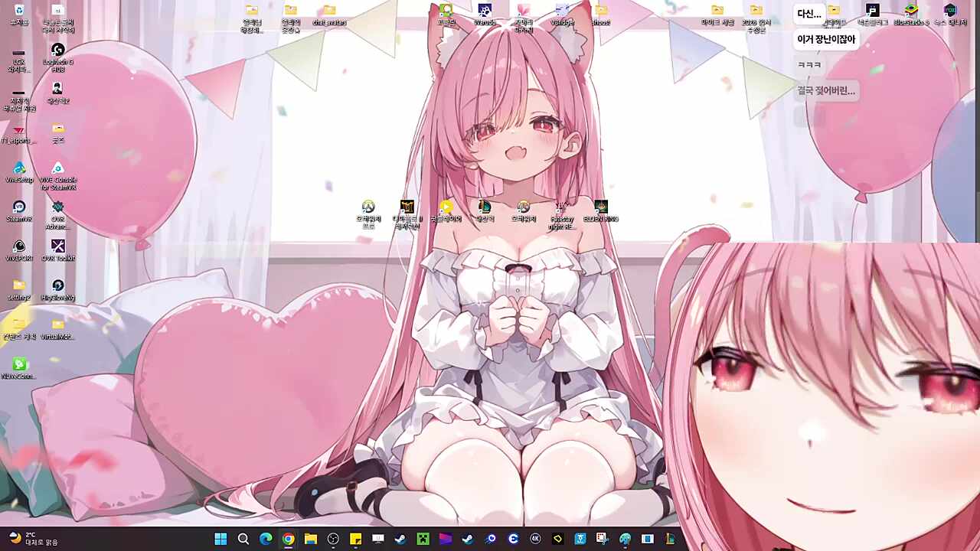
Task: Click the Windows Start button
Action: tap(220, 539)
